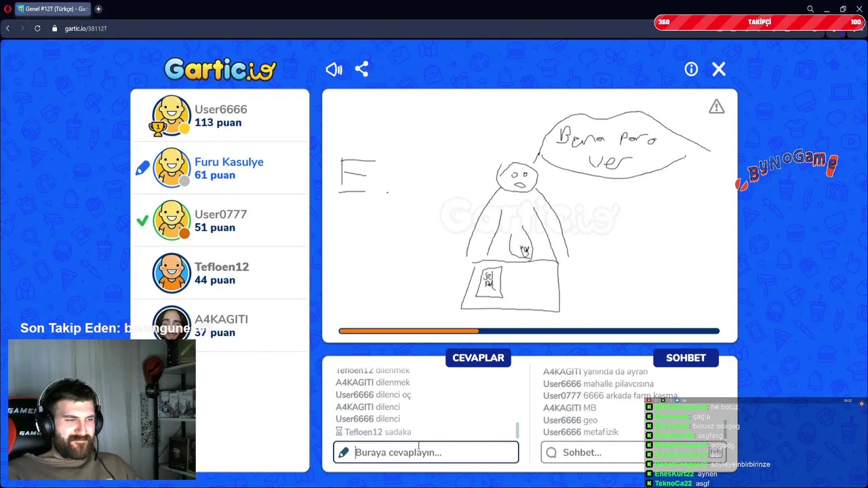Open the Opera menu logo

click(x=7, y=9)
